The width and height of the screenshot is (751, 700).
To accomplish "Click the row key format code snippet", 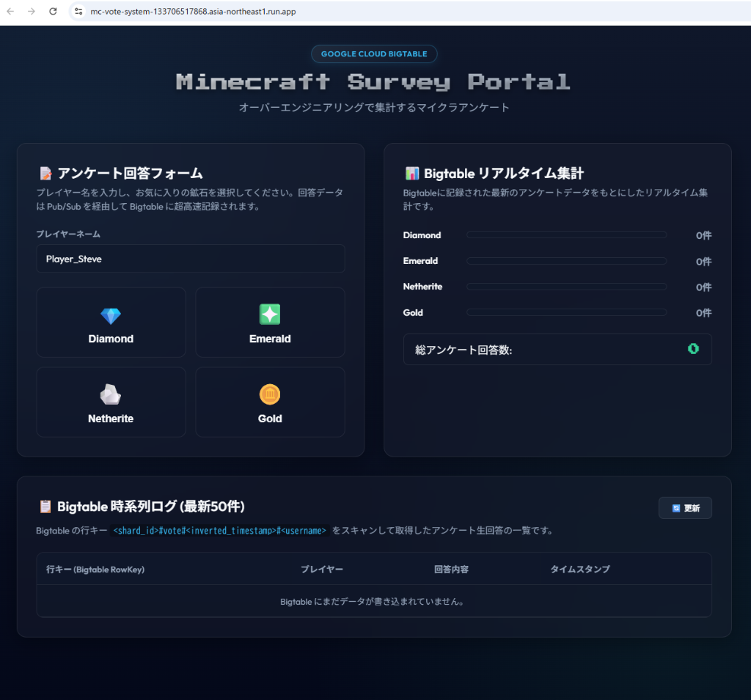I will tap(219, 531).
